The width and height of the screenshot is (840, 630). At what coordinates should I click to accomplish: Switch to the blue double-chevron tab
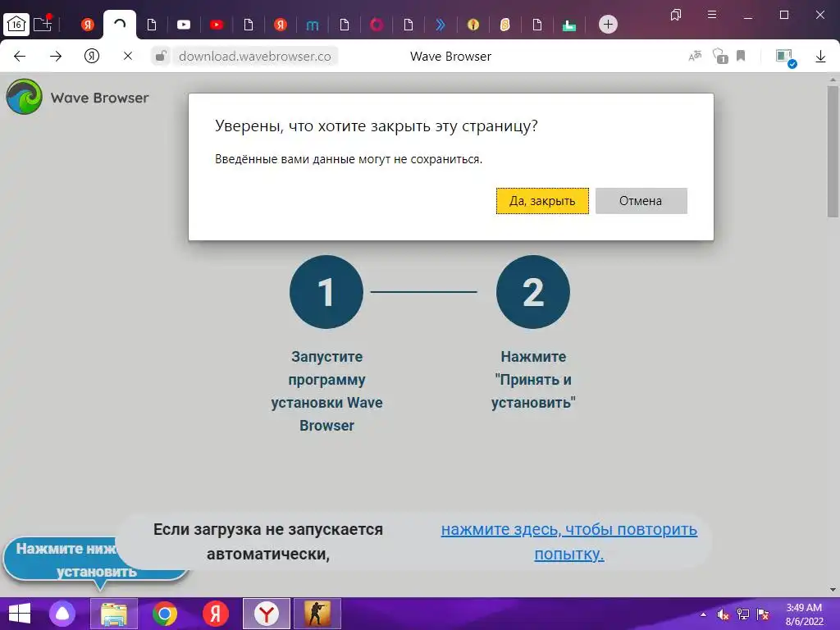click(441, 24)
